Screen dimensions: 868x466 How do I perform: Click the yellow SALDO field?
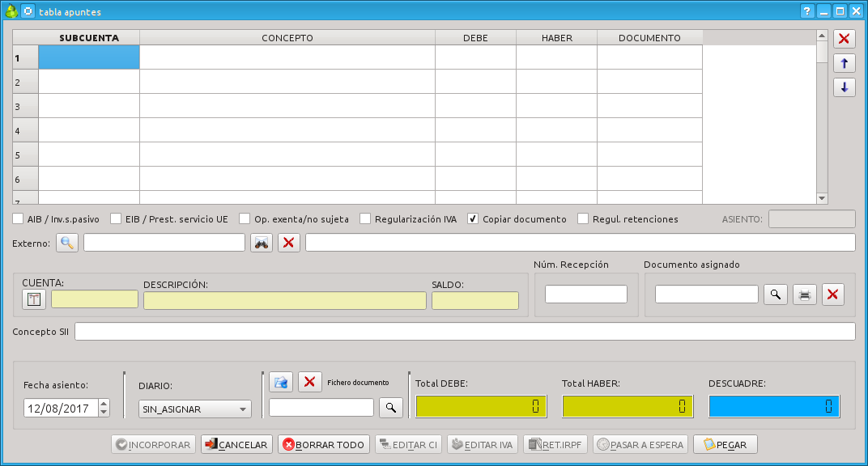pyautogui.click(x=475, y=300)
